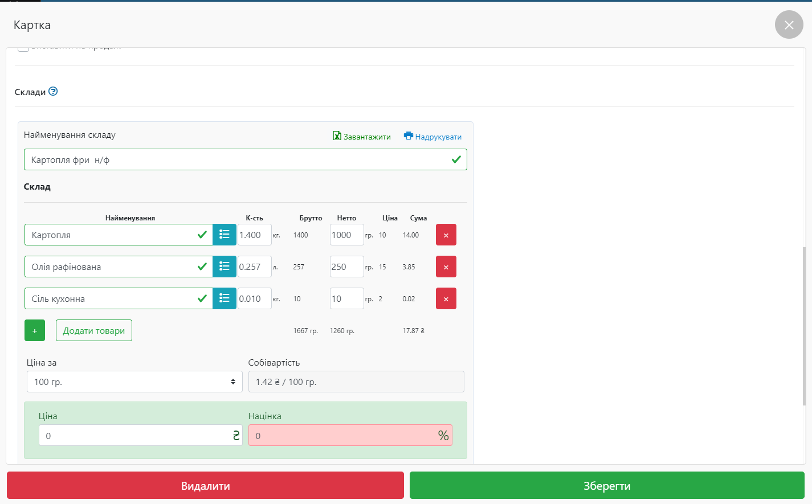Add a new ingredient row with plus
Viewport: 812px width, 504px height.
point(35,330)
